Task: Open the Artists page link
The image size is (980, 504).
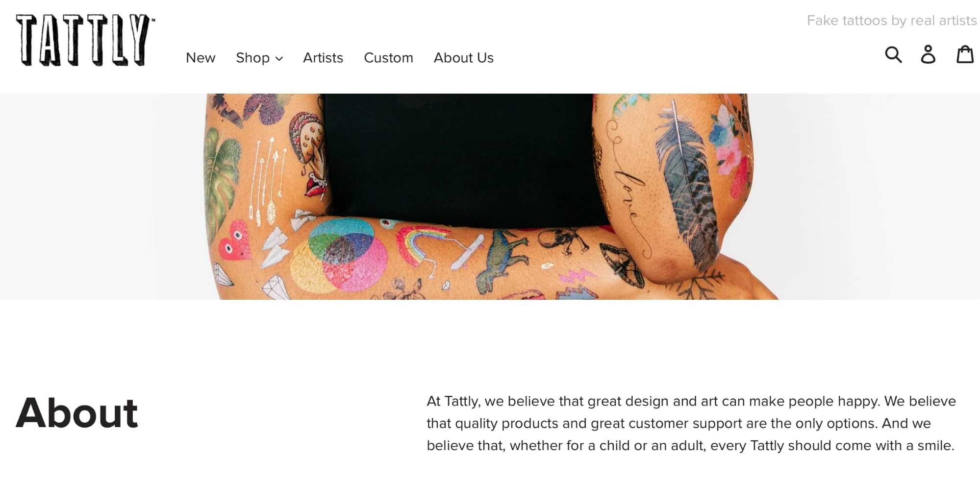Action: 323,58
